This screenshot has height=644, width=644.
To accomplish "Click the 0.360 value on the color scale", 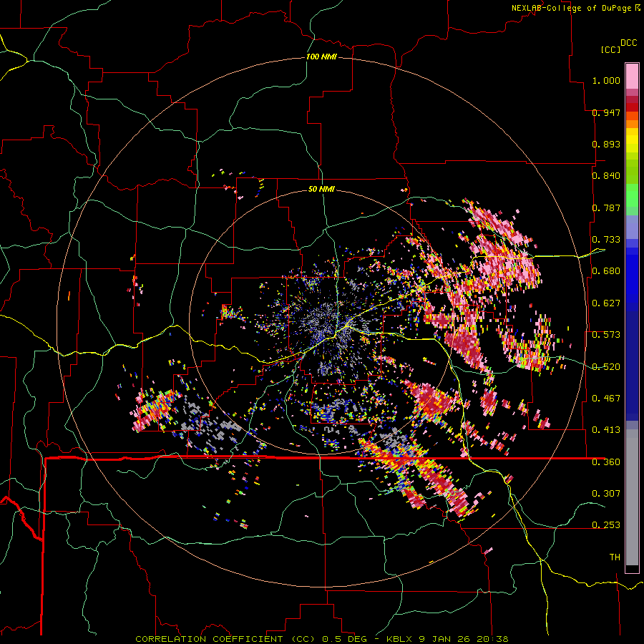I will pos(606,462).
